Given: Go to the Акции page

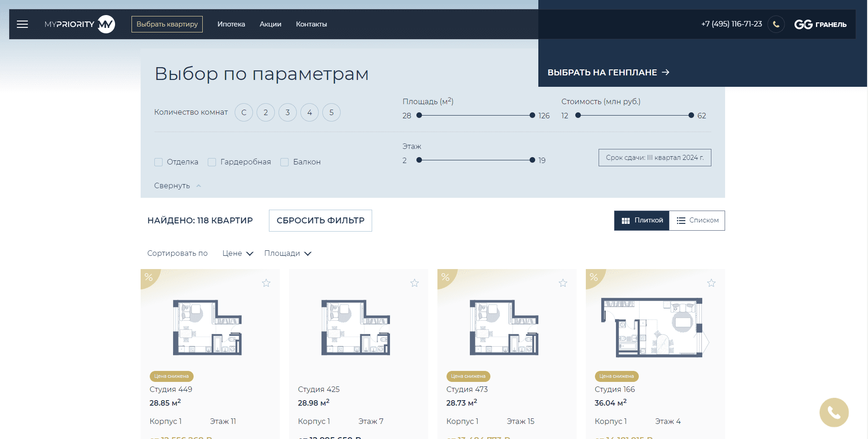Looking at the screenshot, I should click(270, 24).
